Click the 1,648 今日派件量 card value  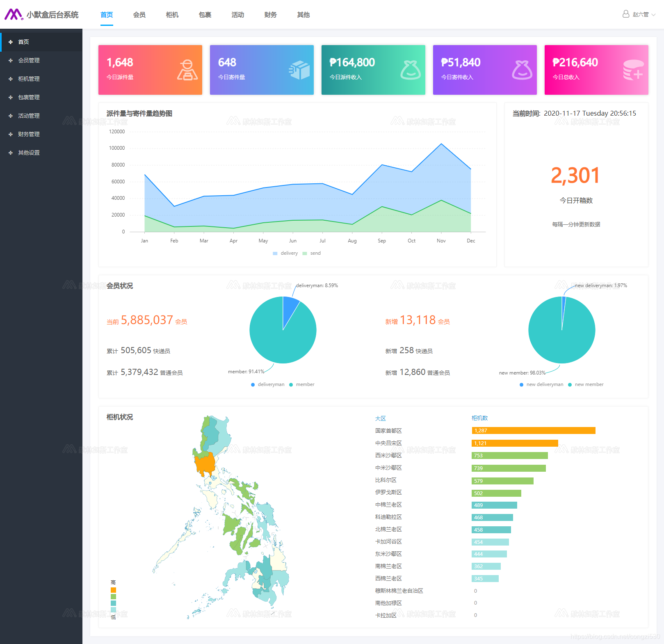click(x=120, y=62)
